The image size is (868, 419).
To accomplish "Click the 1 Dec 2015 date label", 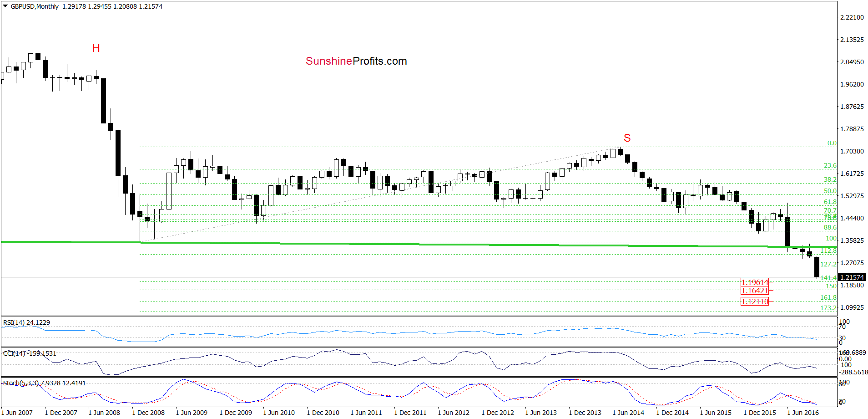I will 760,413.
